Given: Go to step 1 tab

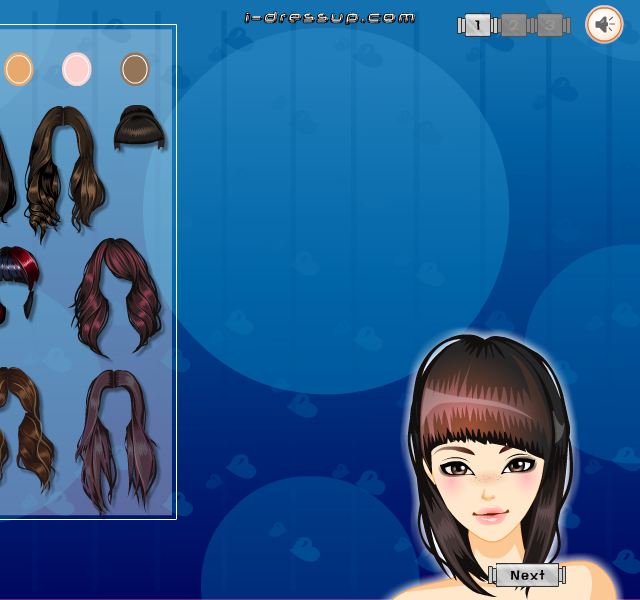Looking at the screenshot, I should point(478,25).
